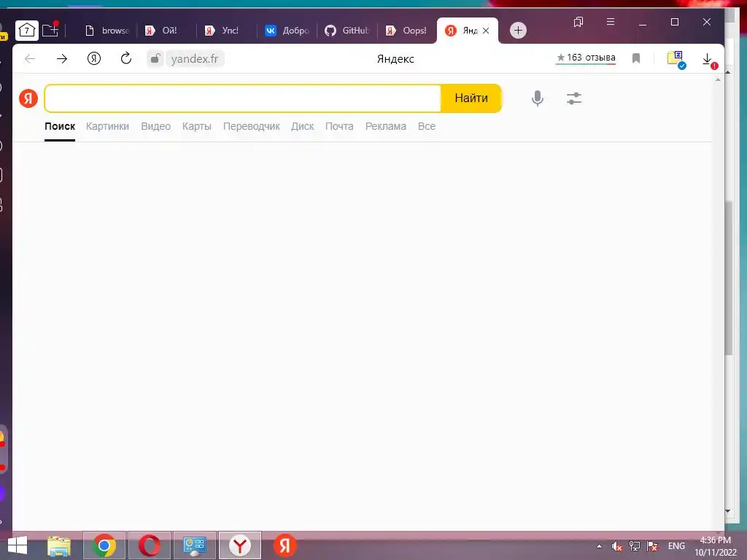This screenshot has width=747, height=560.
Task: Switch ENG input language
Action: tap(676, 546)
